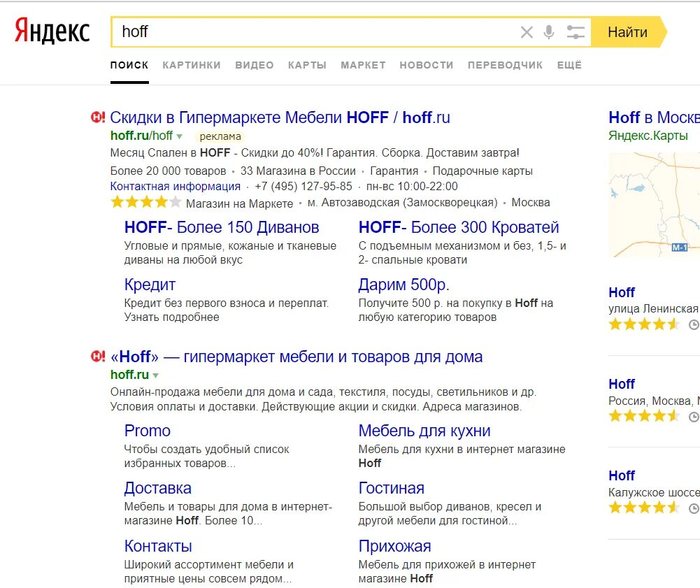Select the Поиск tab

click(129, 65)
